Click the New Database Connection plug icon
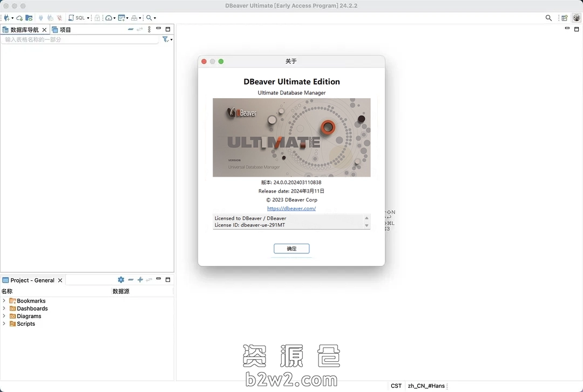Screen dimensions: 583x392 pyautogui.click(x=6, y=18)
